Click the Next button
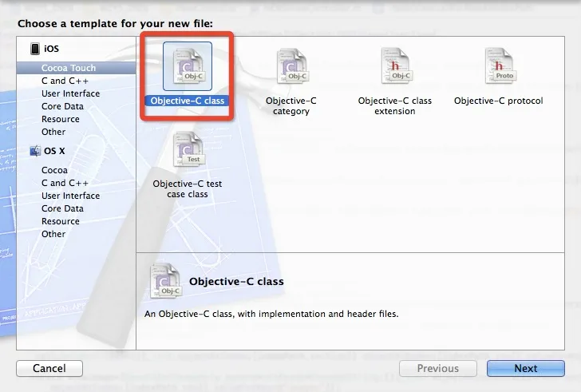581x392 pixels. (526, 368)
